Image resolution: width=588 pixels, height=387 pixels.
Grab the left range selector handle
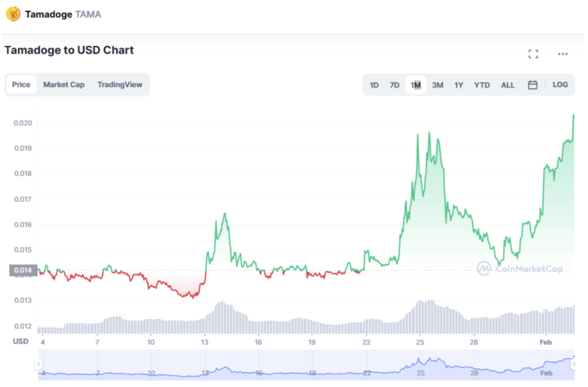39,364
